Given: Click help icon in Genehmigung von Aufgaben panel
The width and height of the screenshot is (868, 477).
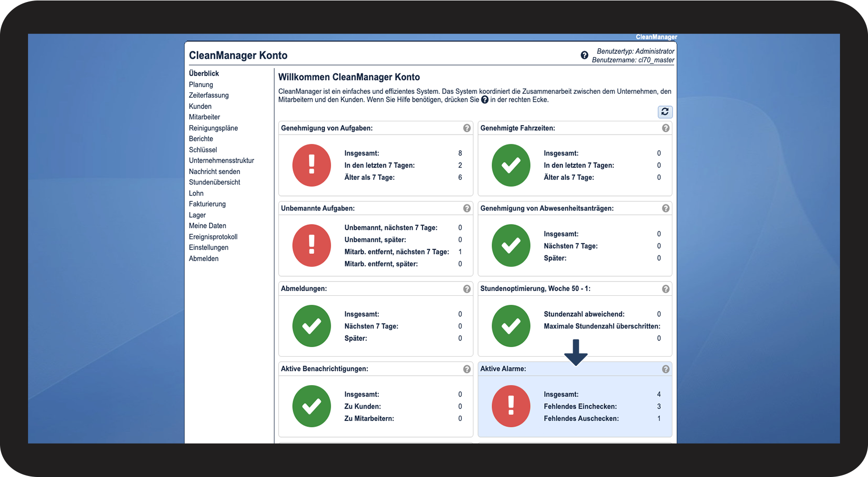Looking at the screenshot, I should point(467,128).
